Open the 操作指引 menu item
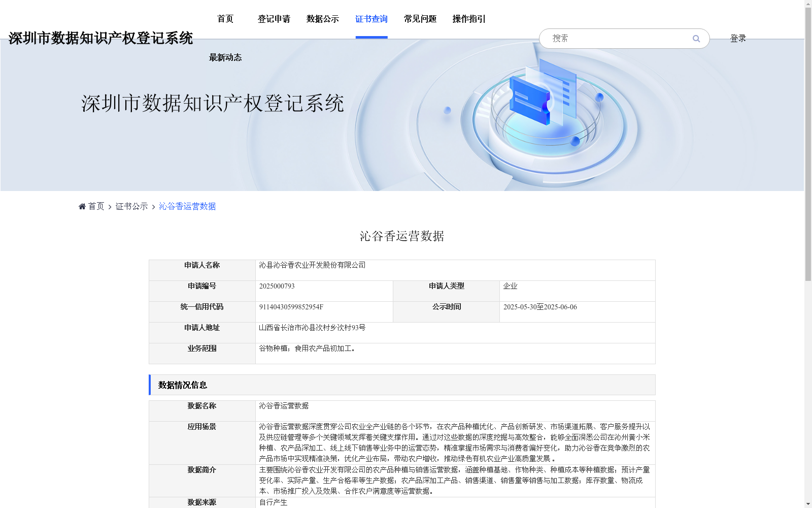This screenshot has width=812, height=508. point(469,19)
